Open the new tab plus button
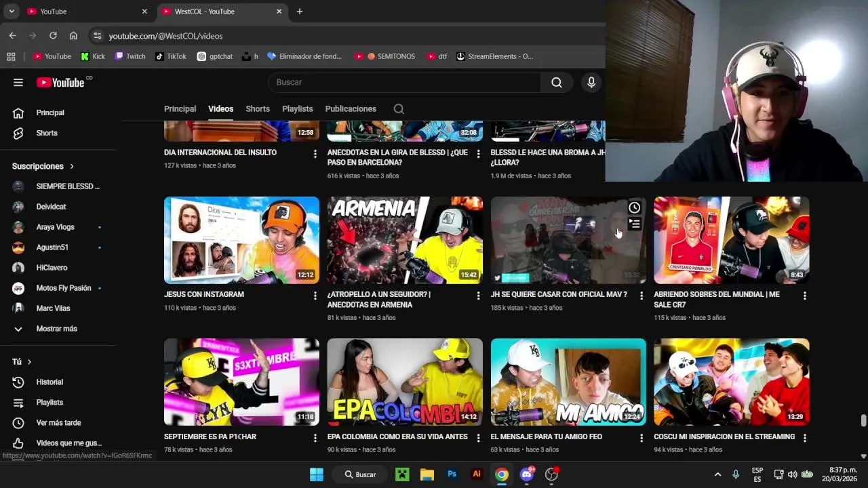 click(300, 12)
